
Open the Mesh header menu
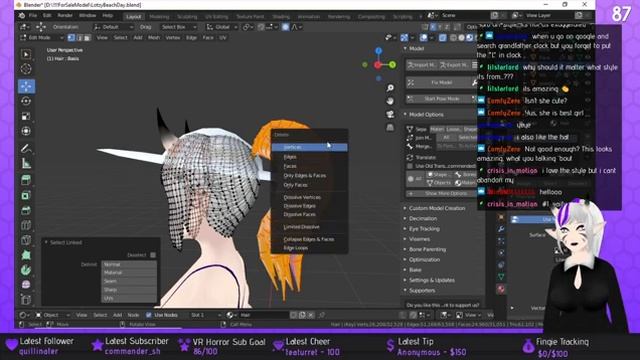[x=154, y=38]
